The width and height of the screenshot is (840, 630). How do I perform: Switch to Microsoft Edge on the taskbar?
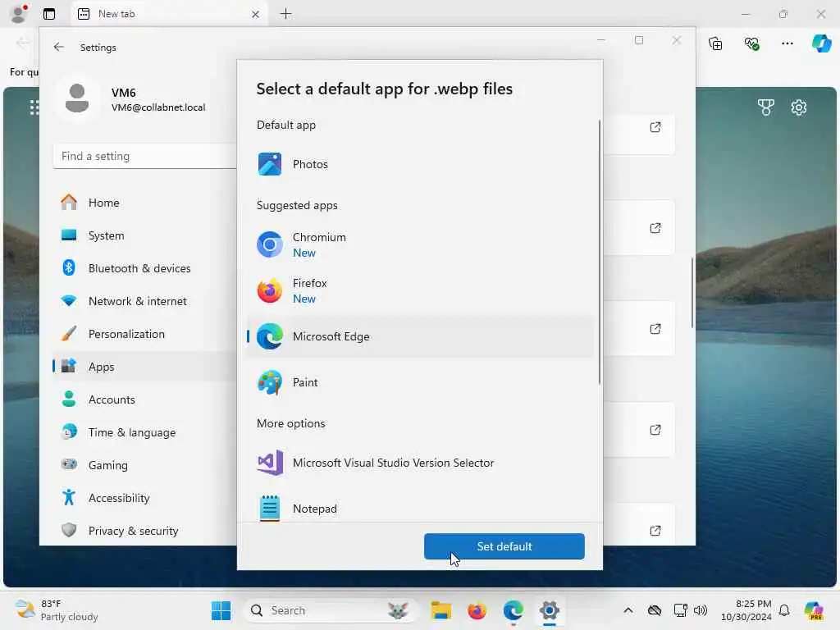(514, 610)
